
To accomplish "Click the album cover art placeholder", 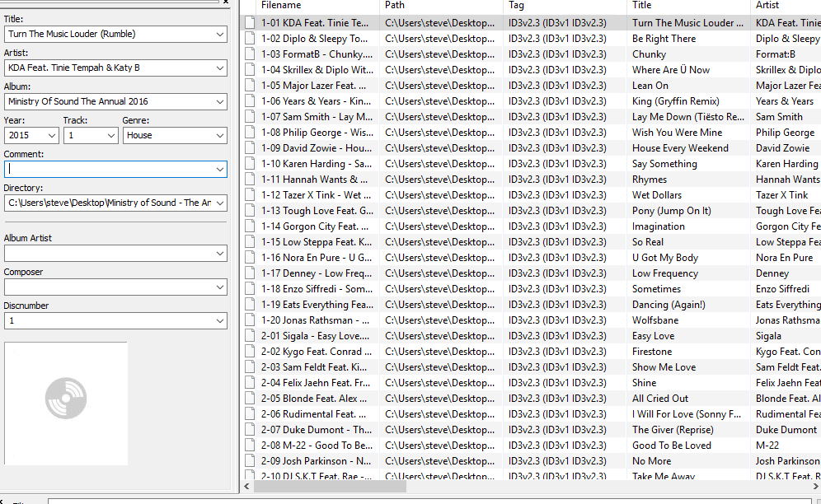I will click(x=66, y=404).
